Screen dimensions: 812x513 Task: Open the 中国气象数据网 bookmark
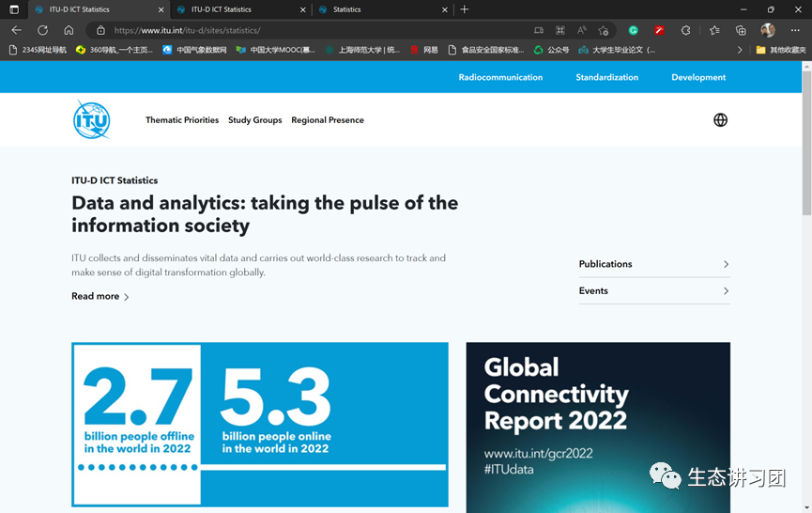point(194,50)
